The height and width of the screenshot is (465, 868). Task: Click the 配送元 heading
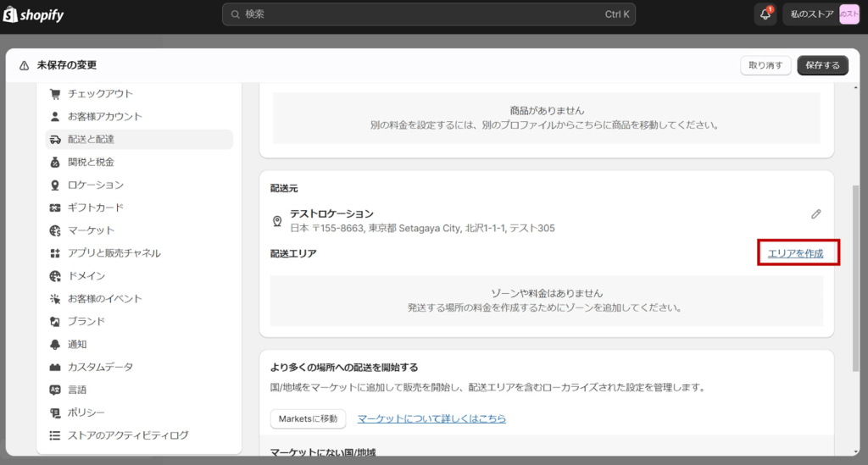click(x=284, y=189)
